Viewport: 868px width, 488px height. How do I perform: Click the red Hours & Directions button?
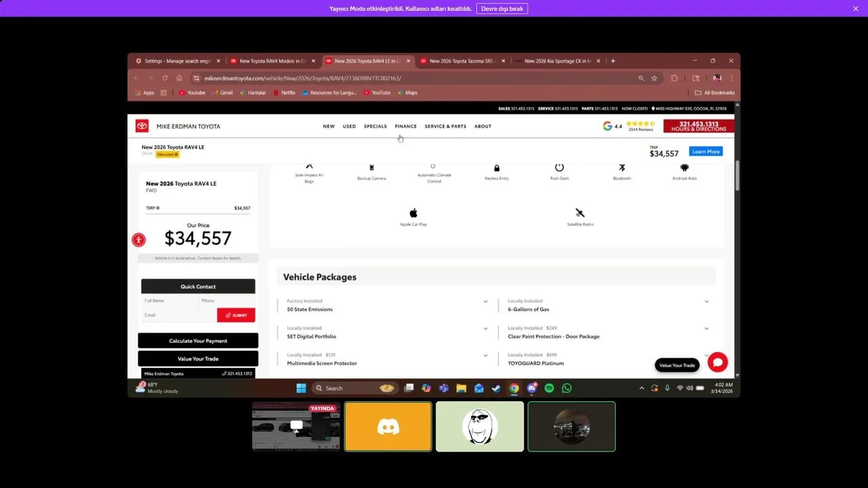(x=698, y=126)
